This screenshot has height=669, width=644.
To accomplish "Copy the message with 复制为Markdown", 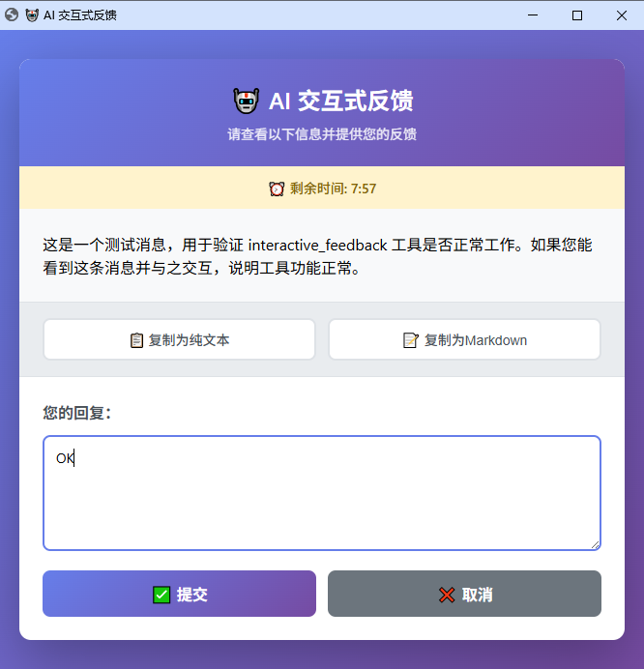I will (x=464, y=339).
